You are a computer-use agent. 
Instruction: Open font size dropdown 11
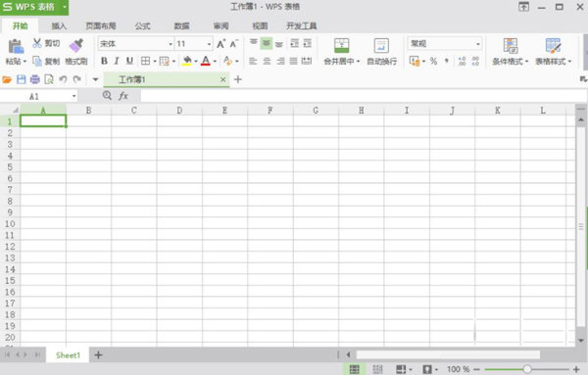click(210, 44)
